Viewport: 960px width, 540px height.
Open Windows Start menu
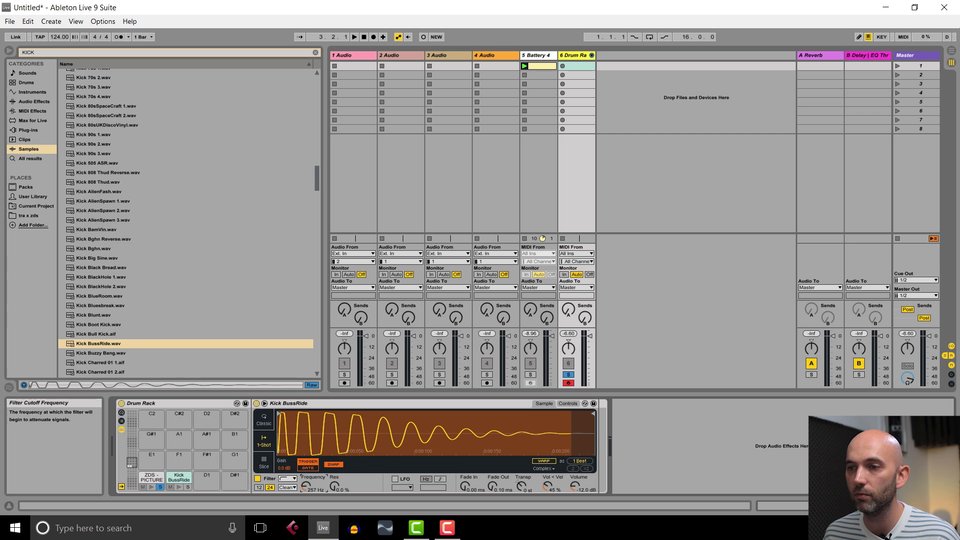(15, 528)
